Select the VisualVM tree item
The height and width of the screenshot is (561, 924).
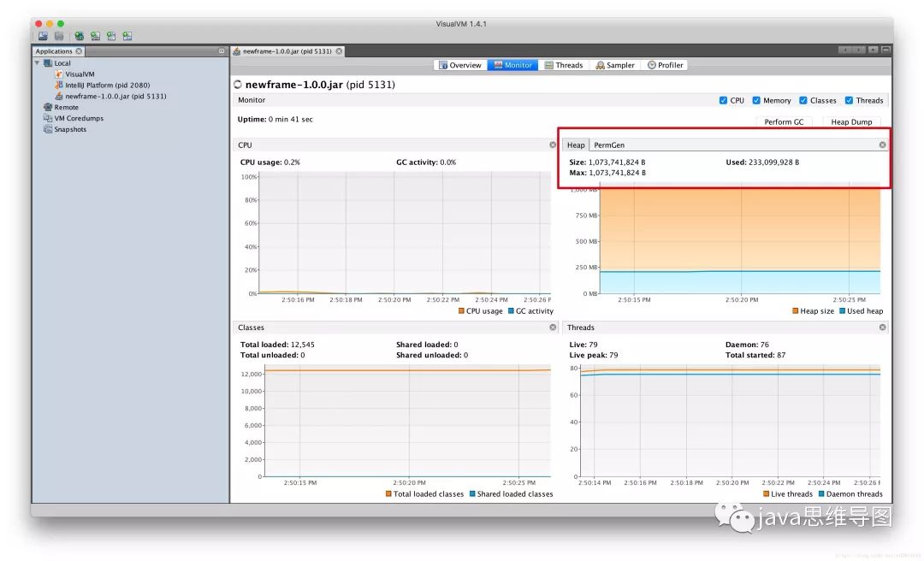point(80,74)
